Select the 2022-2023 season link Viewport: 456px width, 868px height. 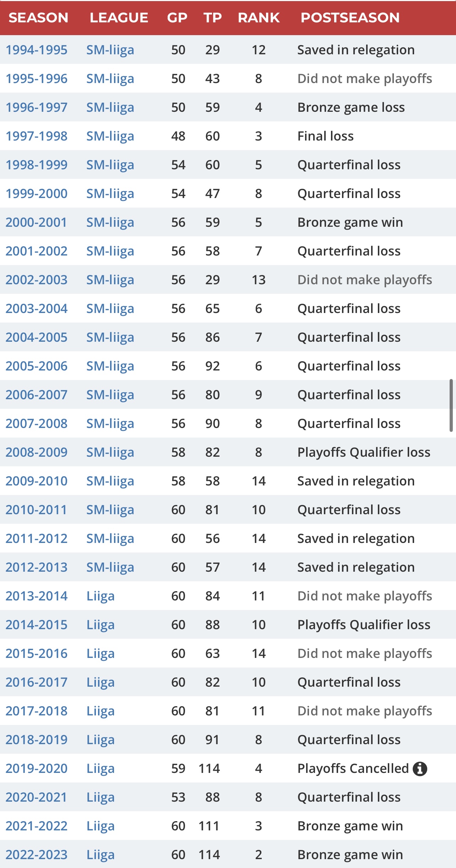(36, 855)
